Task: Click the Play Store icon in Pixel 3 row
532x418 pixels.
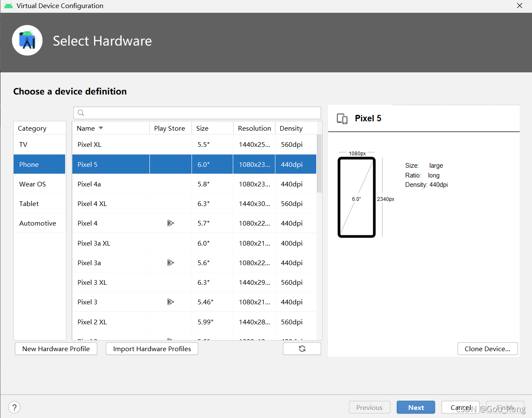Action: (x=171, y=302)
